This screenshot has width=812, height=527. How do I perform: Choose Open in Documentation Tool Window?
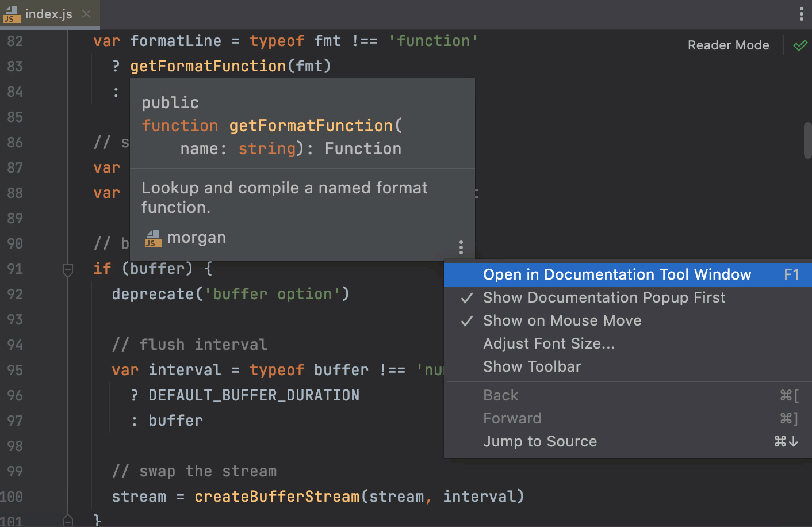click(x=628, y=274)
